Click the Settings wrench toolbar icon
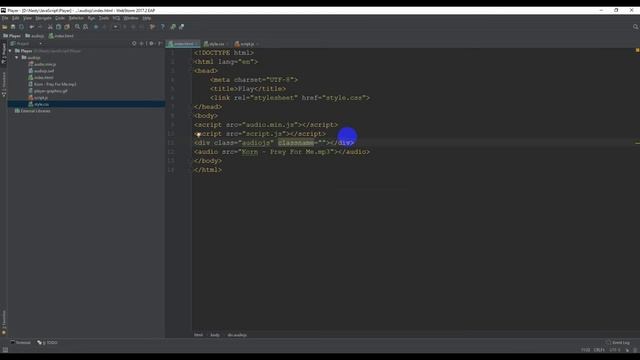Image resolution: width=640 pixels, height=360 pixels. [x=152, y=27]
